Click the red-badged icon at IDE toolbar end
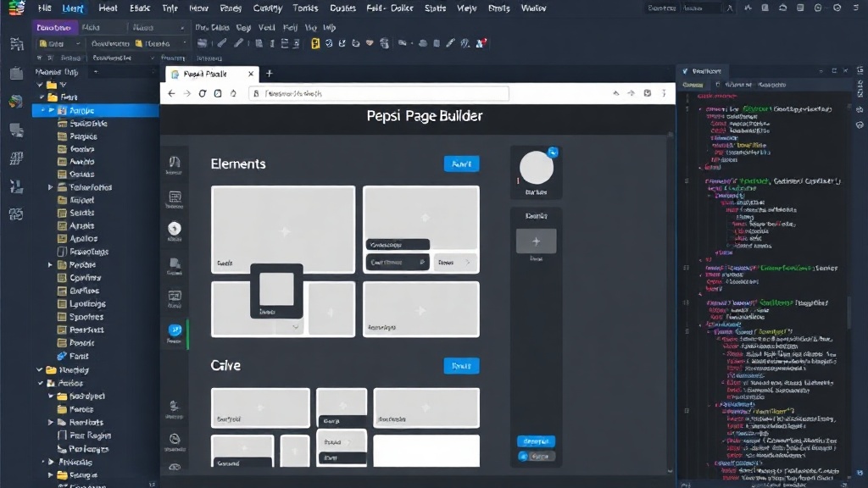The image size is (868, 488). pyautogui.click(x=481, y=43)
